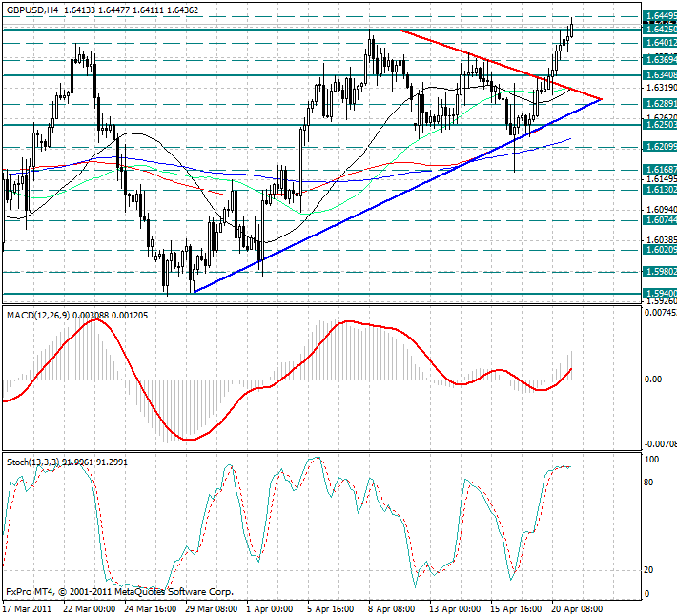The image size is (677, 616).
Task: Click the 29 Mar 08:00 date label
Action: coord(212,609)
